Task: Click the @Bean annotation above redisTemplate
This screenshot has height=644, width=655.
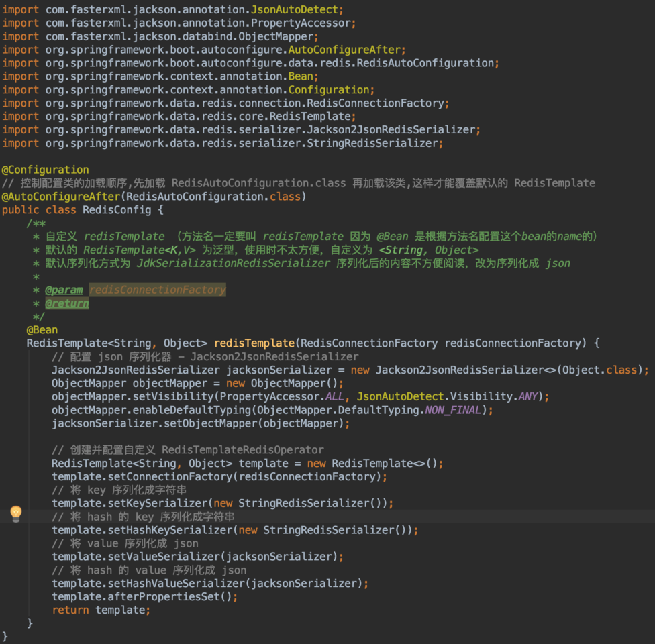Action: pos(42,330)
